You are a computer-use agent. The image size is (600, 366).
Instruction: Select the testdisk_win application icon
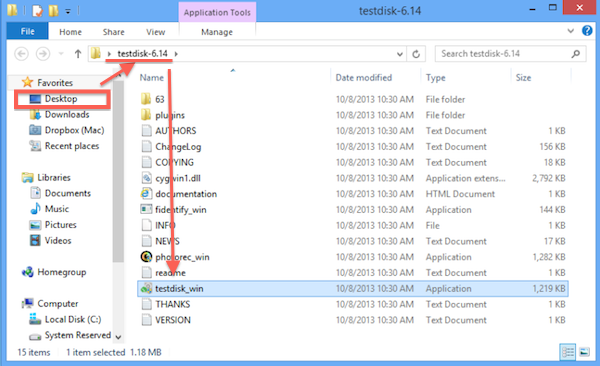[x=146, y=288]
